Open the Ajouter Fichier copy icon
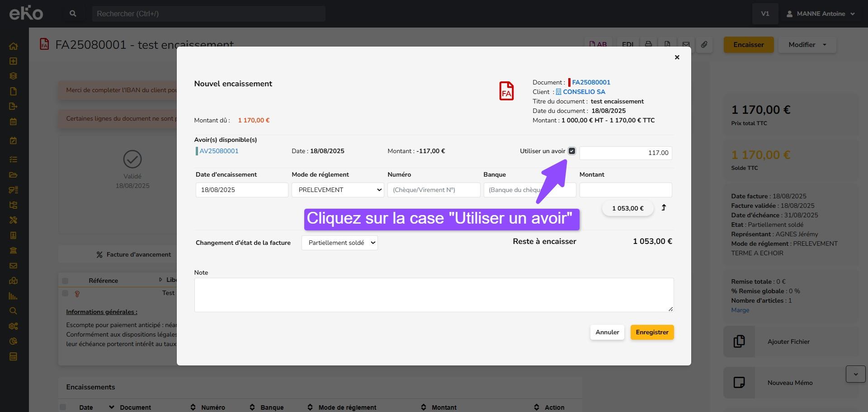Image resolution: width=868 pixels, height=412 pixels. click(739, 342)
